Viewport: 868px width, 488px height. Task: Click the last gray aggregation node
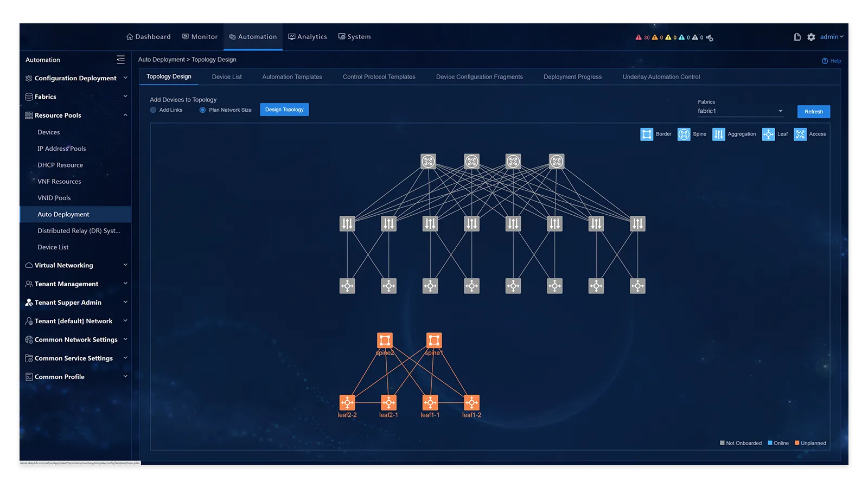pyautogui.click(x=637, y=223)
